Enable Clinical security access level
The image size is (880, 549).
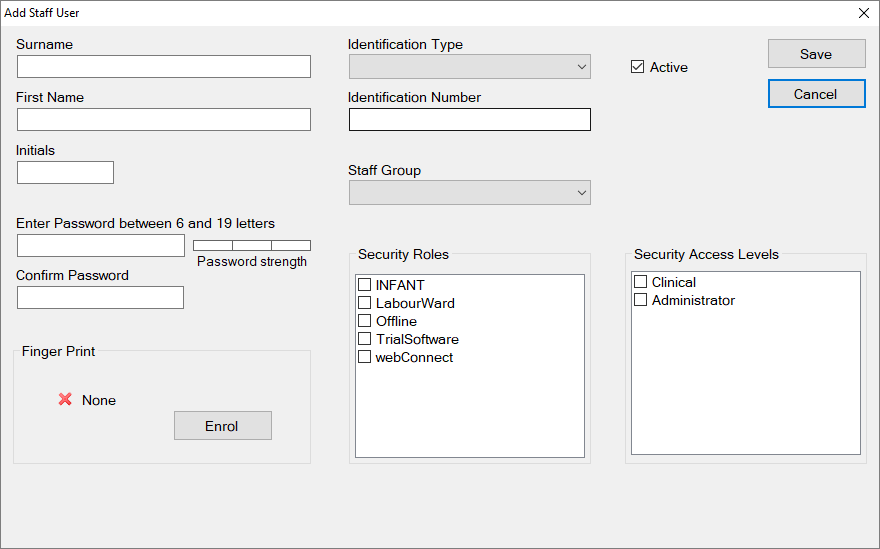click(641, 282)
